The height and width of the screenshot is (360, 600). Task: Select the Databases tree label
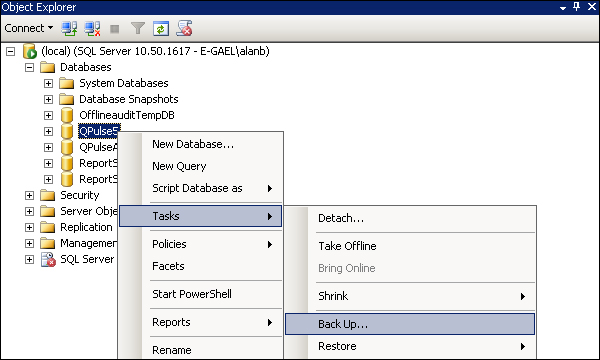coord(86,67)
